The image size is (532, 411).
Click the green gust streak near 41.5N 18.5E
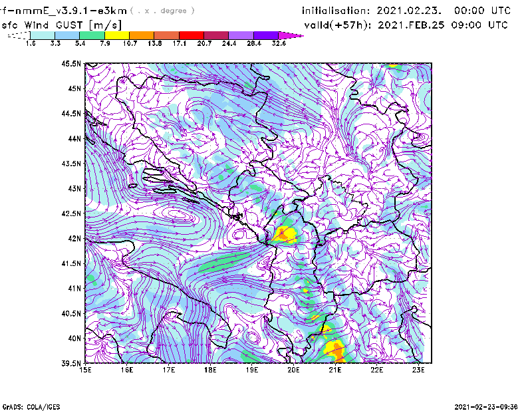[224, 261]
